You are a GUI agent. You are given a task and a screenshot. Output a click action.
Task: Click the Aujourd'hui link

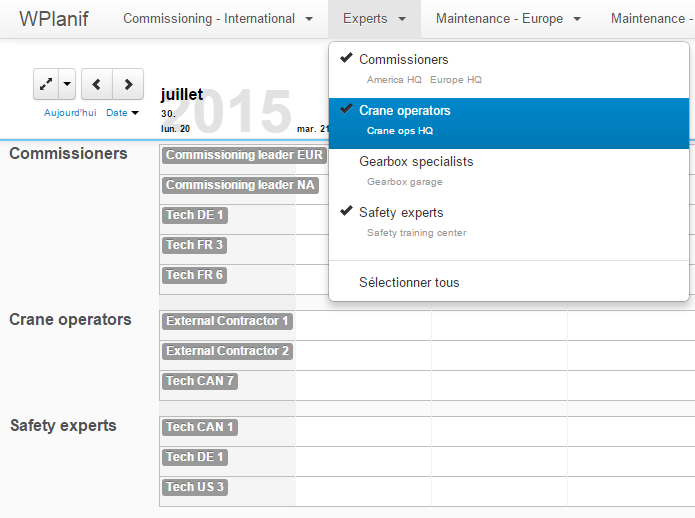click(x=70, y=113)
